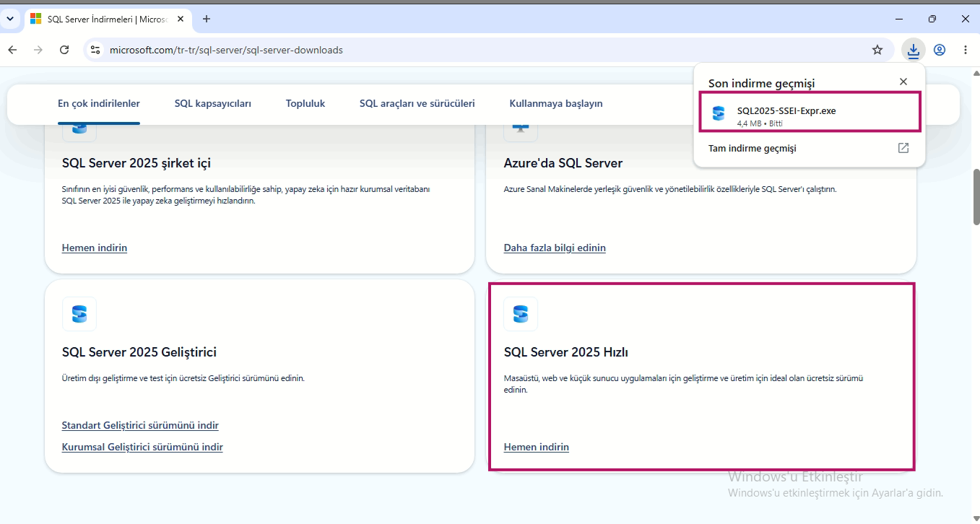Bookmark this page with the star icon

(x=877, y=50)
